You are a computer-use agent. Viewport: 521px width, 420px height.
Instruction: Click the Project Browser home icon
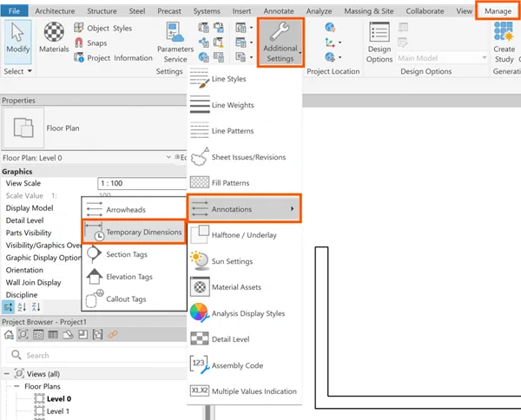pos(9,335)
